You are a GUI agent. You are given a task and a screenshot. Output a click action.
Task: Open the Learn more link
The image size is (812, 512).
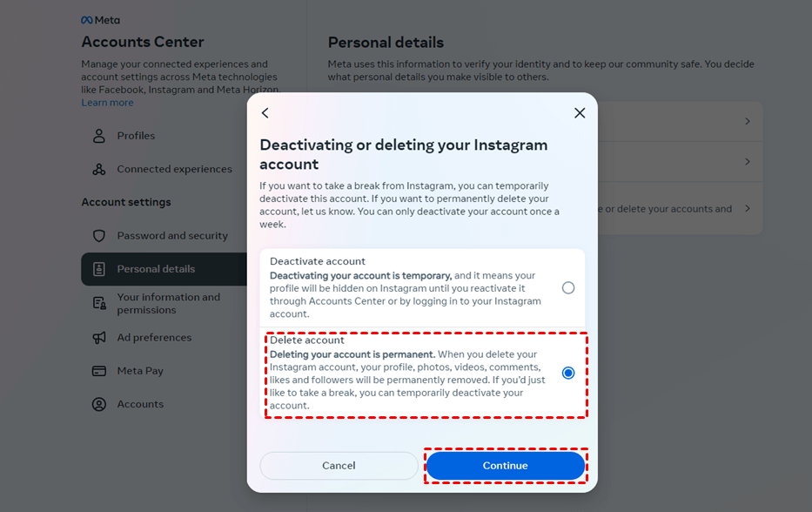[x=107, y=103]
